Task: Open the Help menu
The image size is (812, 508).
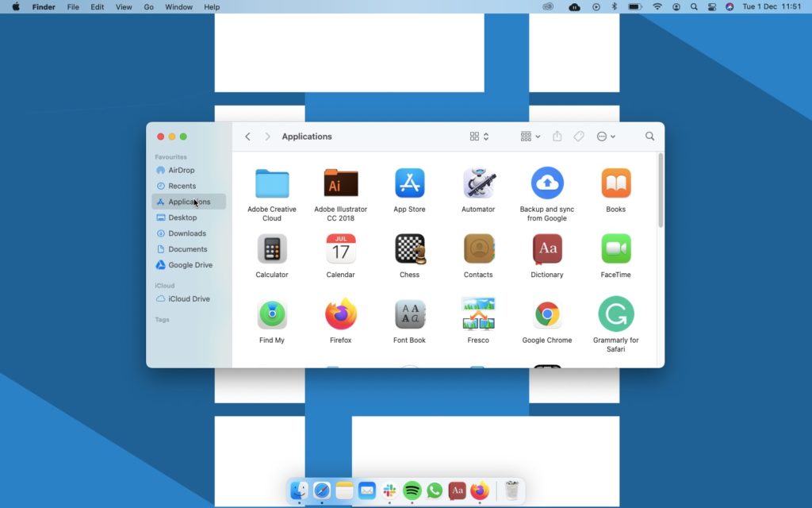Action: [212, 6]
